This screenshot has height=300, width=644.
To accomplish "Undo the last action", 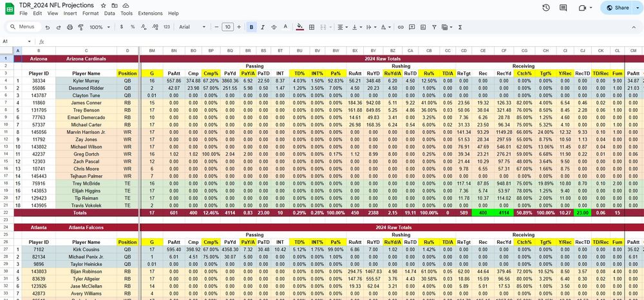I will 48,27.
